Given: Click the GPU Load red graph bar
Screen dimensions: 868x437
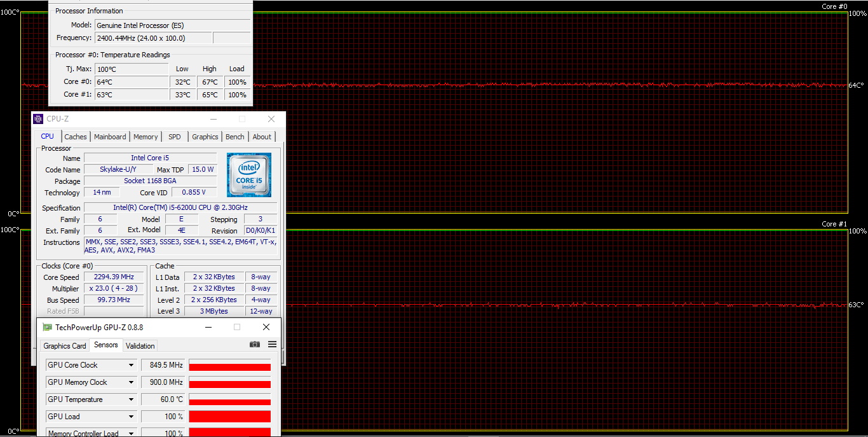Looking at the screenshot, I should (230, 417).
